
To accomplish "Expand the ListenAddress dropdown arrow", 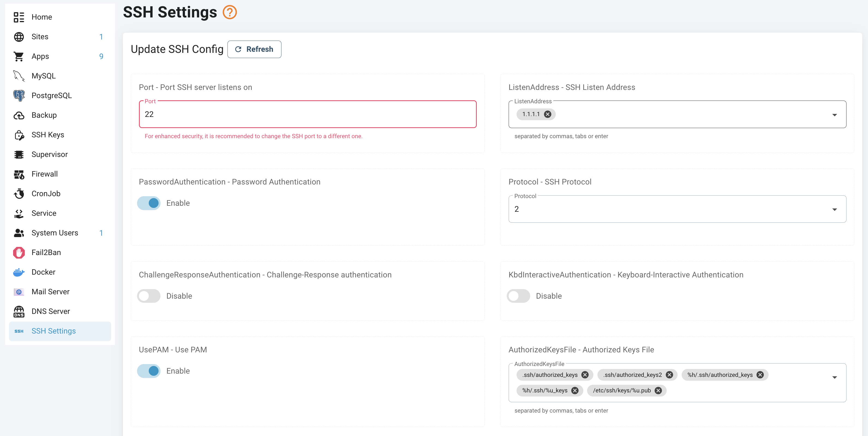I will pyautogui.click(x=834, y=115).
